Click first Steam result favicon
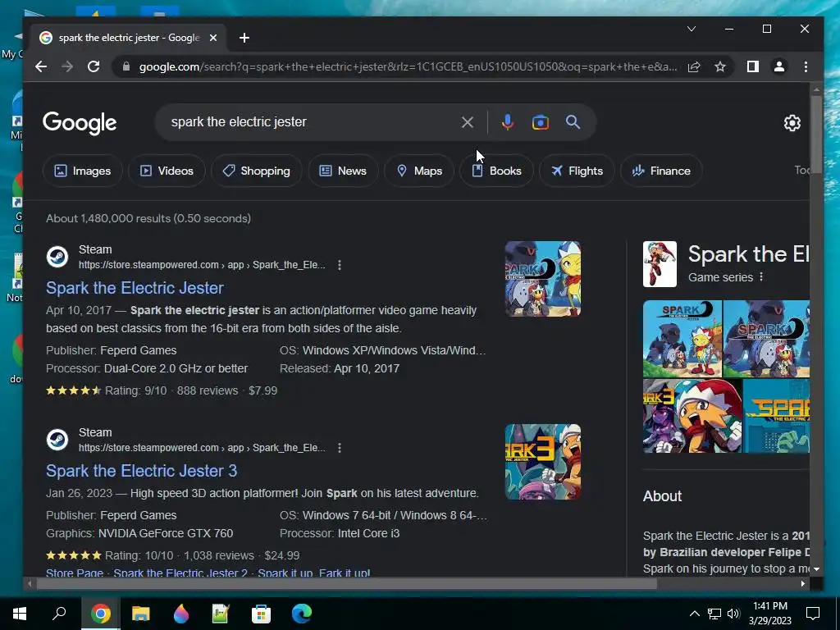 [57, 257]
